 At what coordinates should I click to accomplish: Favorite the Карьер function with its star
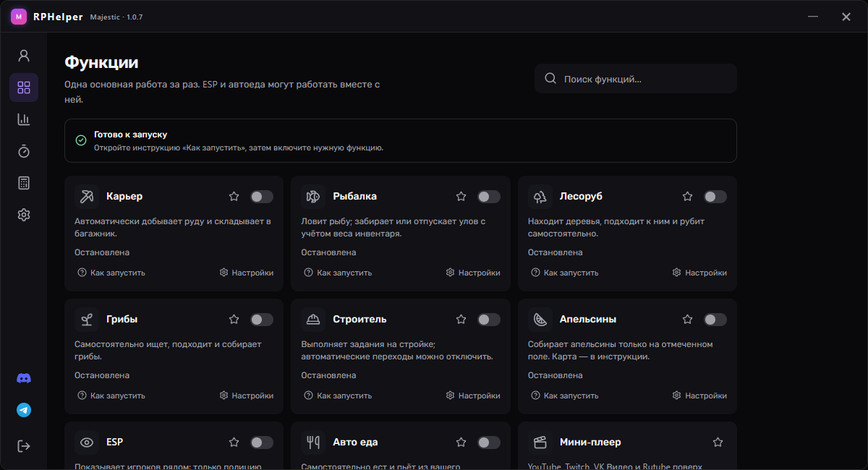pos(234,196)
